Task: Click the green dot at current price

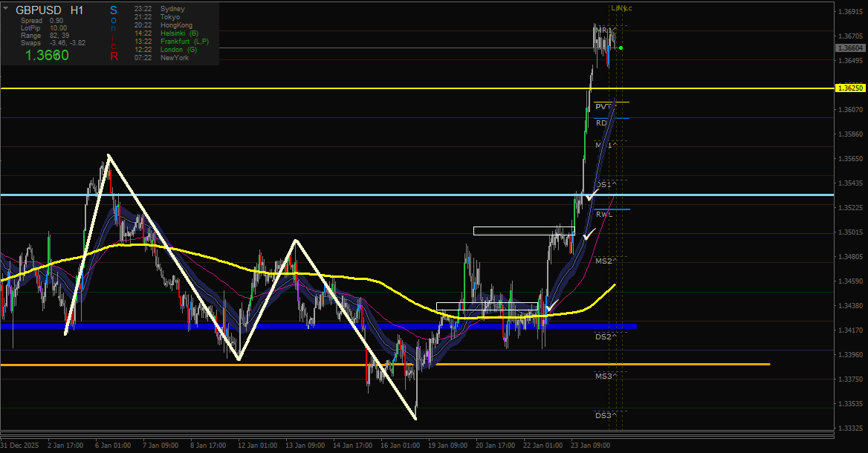Action: [x=621, y=48]
